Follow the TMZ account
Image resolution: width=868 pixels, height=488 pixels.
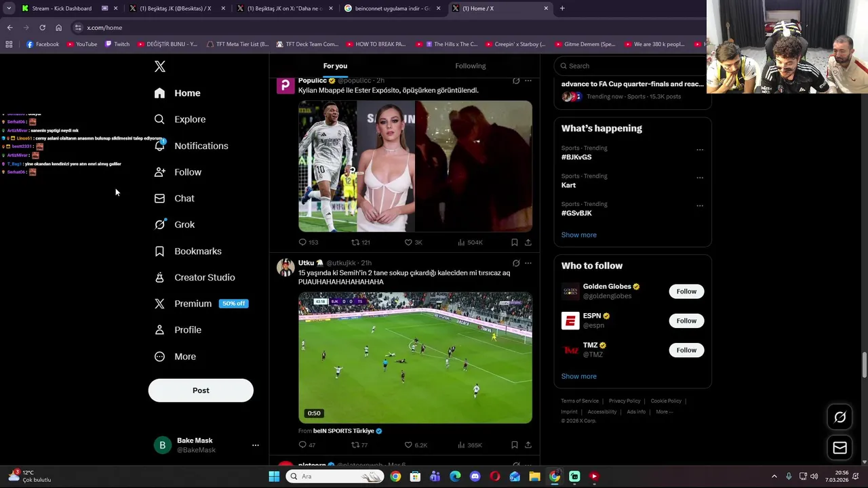(686, 350)
